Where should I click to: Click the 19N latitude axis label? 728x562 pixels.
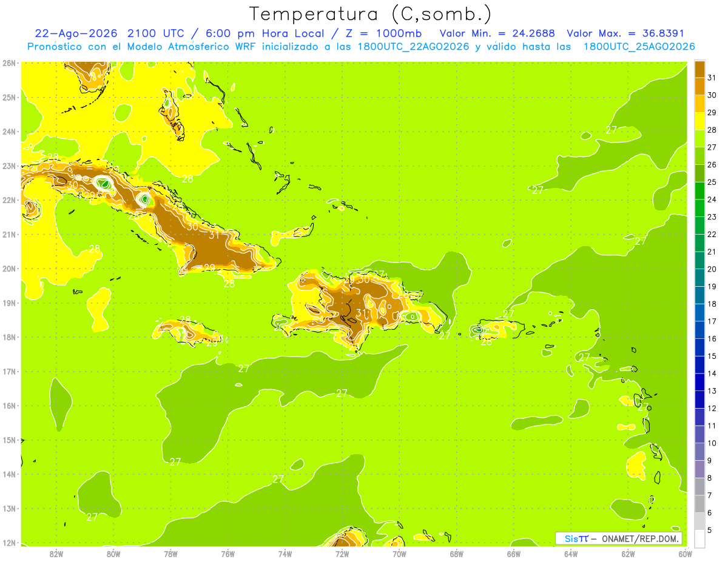[x=9, y=303]
